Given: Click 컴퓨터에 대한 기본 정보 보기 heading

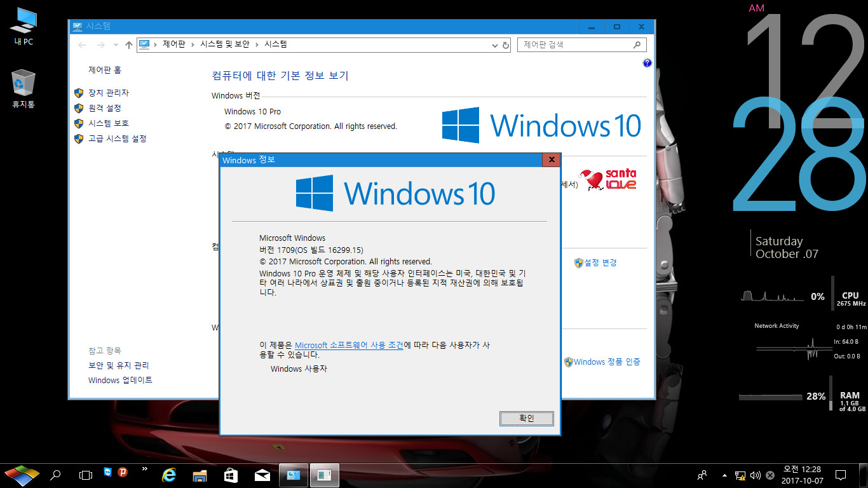Looking at the screenshot, I should (x=280, y=76).
